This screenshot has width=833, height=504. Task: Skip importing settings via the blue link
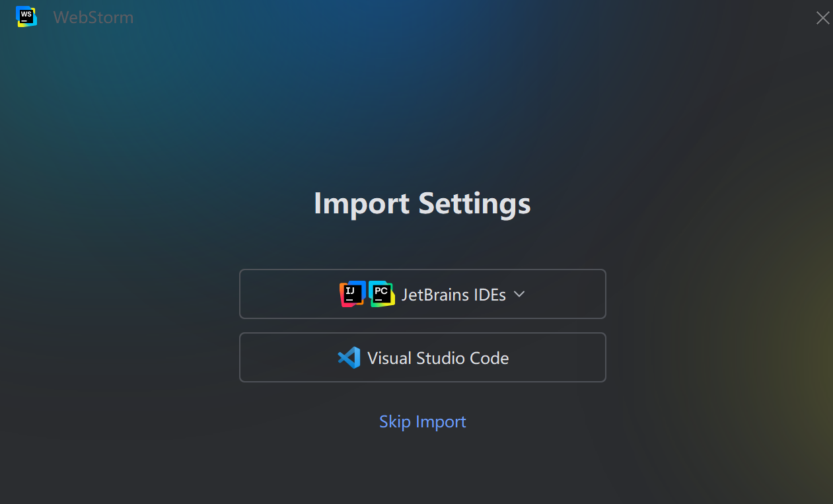pyautogui.click(x=423, y=421)
